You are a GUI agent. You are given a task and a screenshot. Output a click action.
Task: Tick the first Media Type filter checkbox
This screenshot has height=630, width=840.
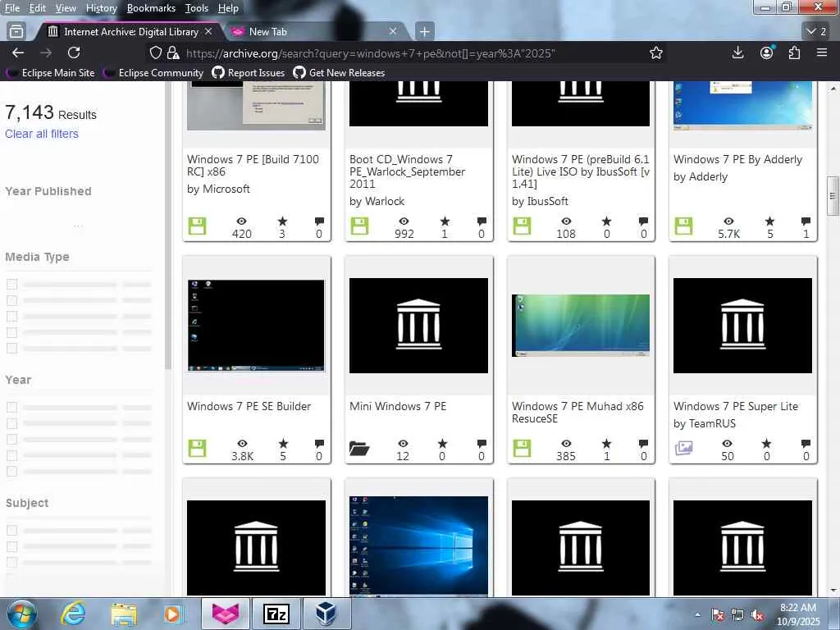click(11, 284)
